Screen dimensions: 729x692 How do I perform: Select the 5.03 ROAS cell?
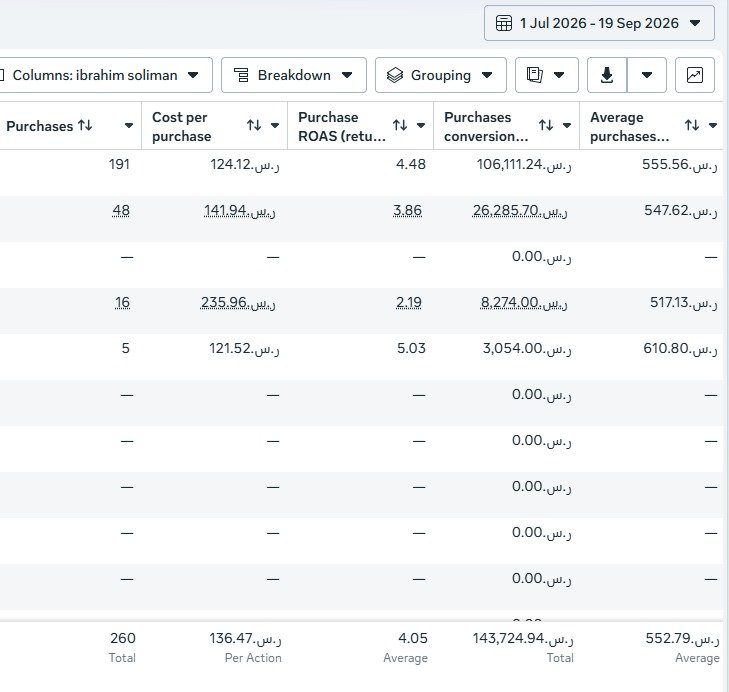411,348
